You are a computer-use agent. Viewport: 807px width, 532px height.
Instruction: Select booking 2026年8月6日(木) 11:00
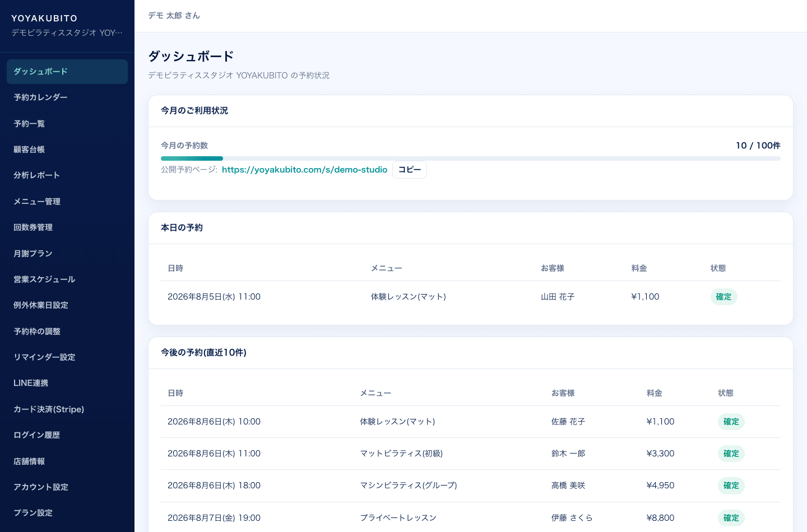coord(214,454)
